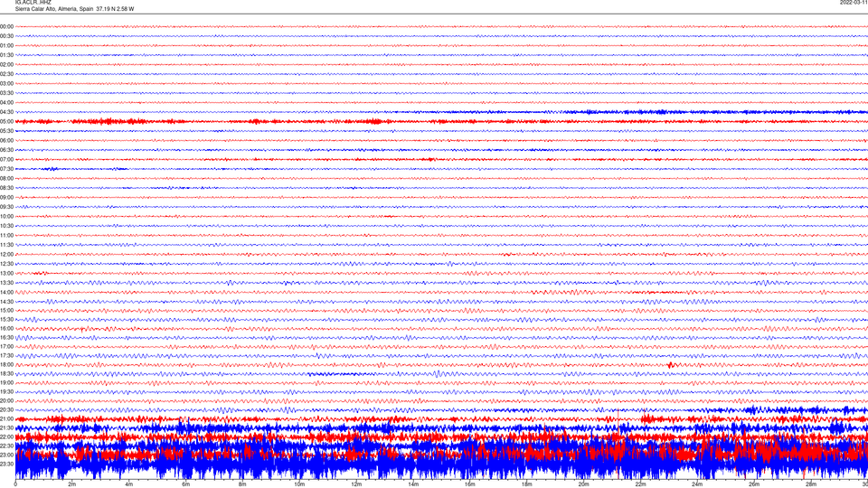Click the '10m' minute axis tick label

pyautogui.click(x=299, y=484)
